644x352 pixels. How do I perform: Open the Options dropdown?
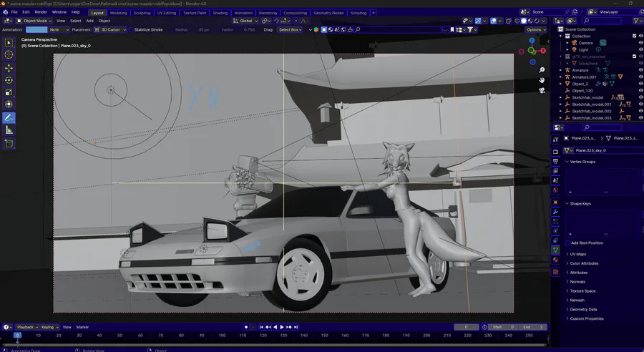(x=536, y=29)
